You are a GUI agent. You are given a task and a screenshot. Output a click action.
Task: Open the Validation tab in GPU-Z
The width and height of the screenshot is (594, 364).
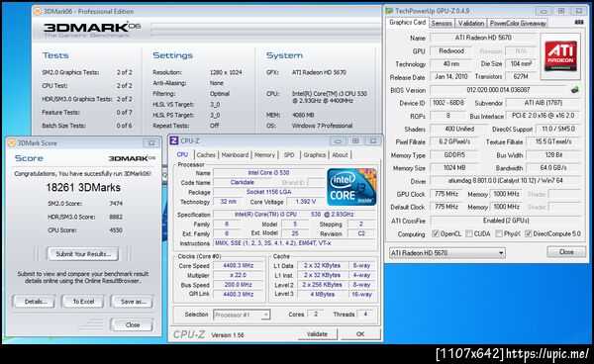(471, 23)
